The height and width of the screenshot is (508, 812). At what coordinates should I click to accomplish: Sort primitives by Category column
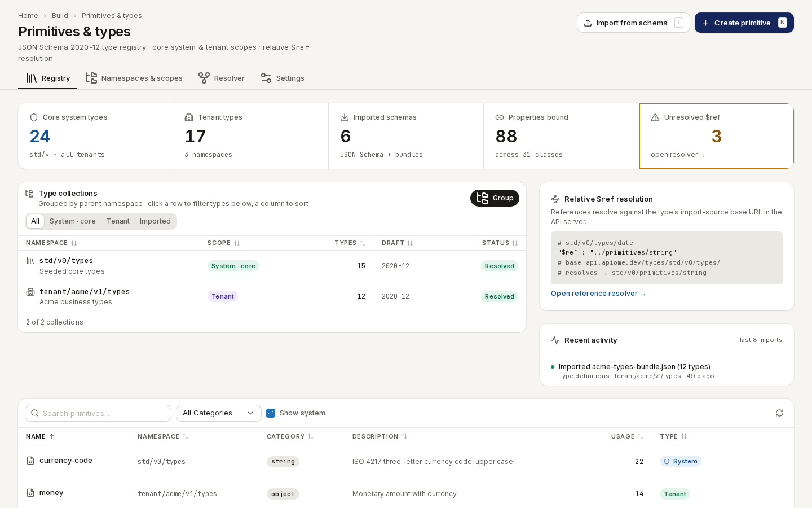click(290, 437)
